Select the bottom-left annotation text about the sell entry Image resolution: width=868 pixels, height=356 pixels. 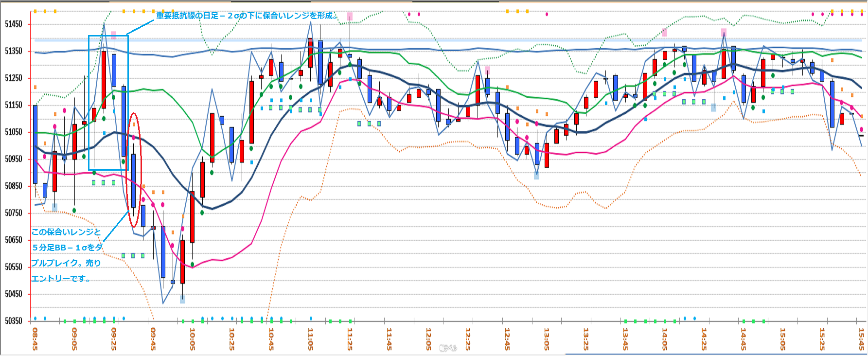67,255
